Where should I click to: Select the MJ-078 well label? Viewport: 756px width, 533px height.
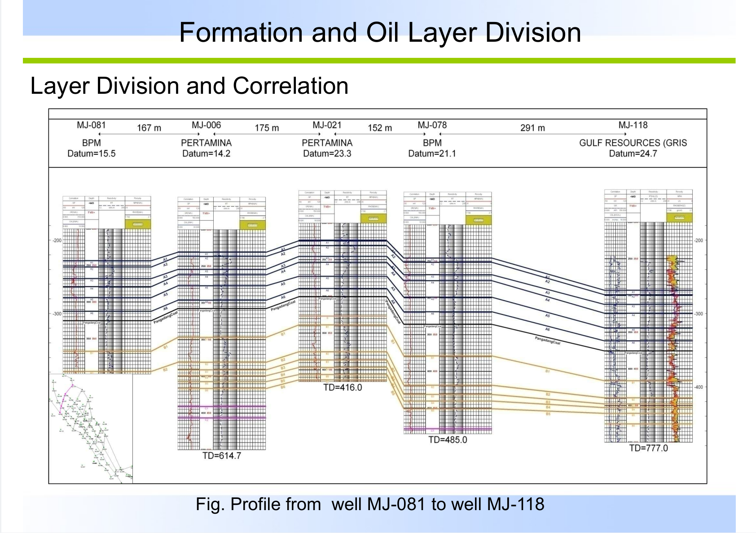432,125
